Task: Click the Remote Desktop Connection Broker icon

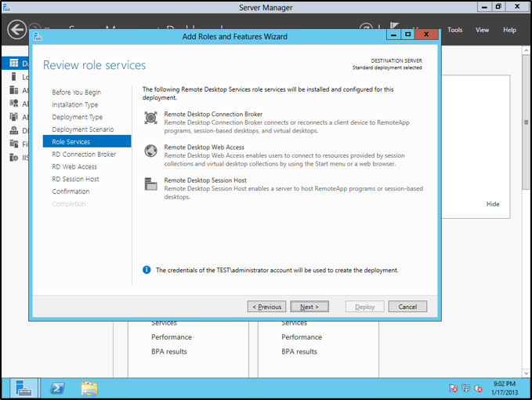Action: (x=150, y=118)
